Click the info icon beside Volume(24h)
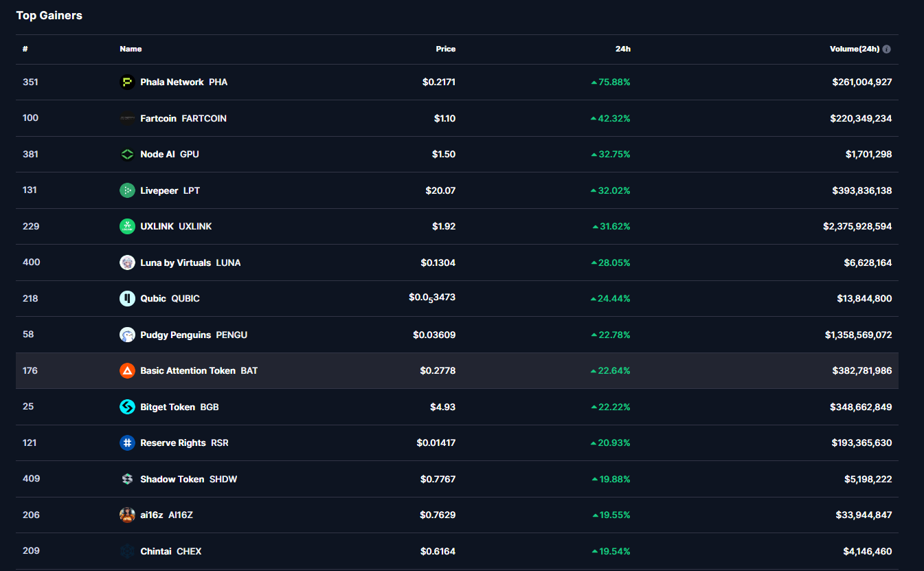This screenshot has width=924, height=571. click(x=886, y=49)
